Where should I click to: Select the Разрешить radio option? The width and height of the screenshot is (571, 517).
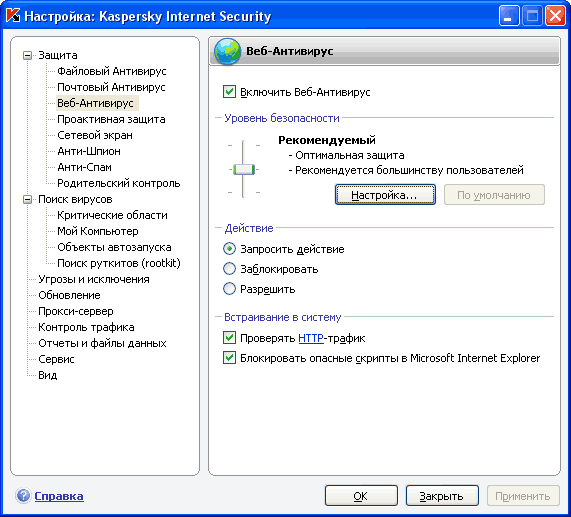229,289
